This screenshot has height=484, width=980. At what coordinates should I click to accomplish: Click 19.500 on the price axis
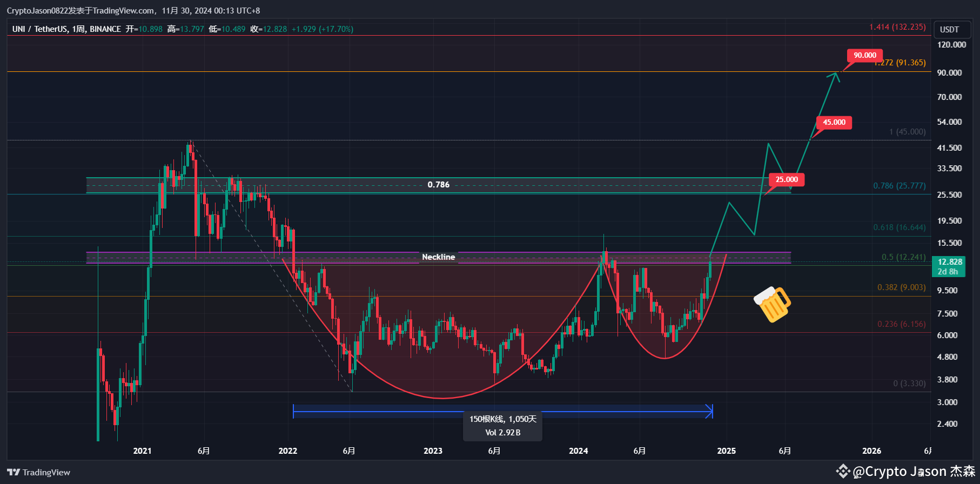tap(950, 221)
